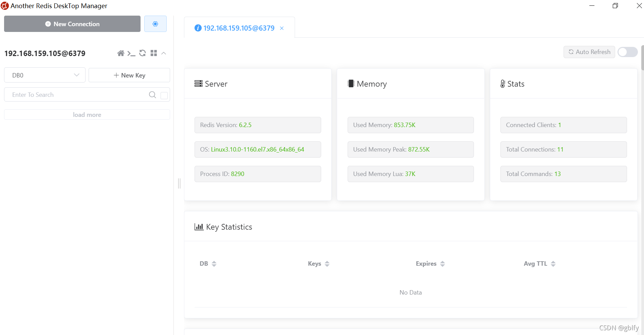Click Total Connections: 11 field
644x335 pixels.
coord(564,149)
